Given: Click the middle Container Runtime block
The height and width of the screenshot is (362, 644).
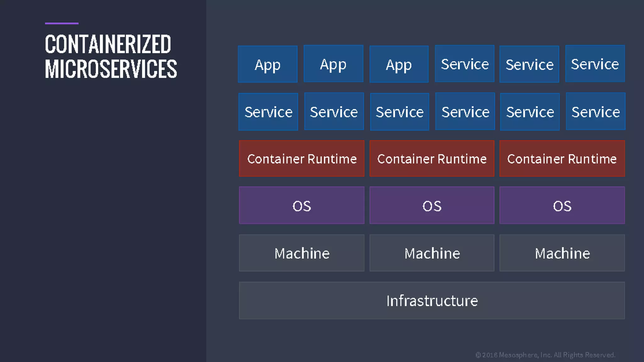Looking at the screenshot, I should click(432, 158).
